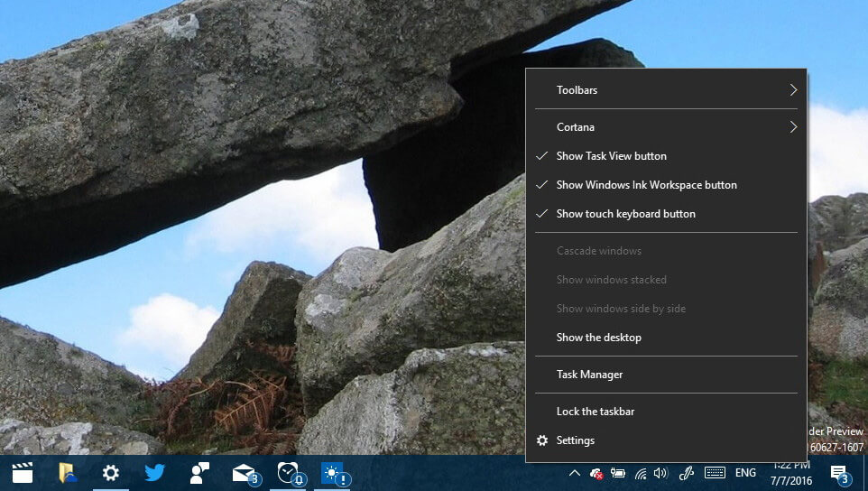Open the Mail app with unread badge

pos(245,474)
